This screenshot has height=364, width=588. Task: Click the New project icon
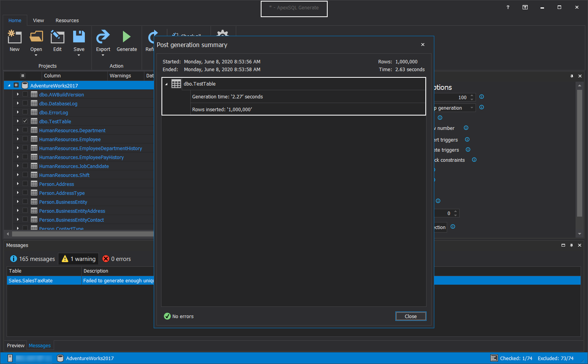(x=14, y=37)
